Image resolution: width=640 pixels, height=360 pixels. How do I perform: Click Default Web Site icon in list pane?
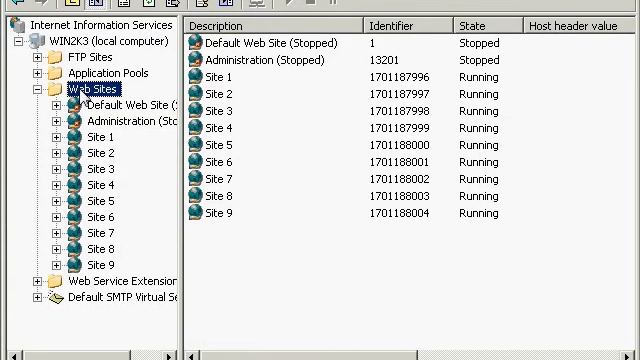pyautogui.click(x=196, y=42)
